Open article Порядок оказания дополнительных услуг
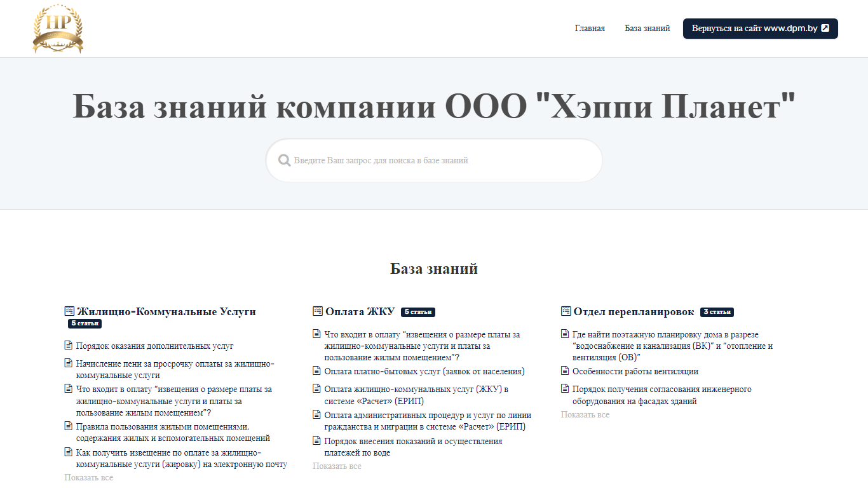 [155, 346]
